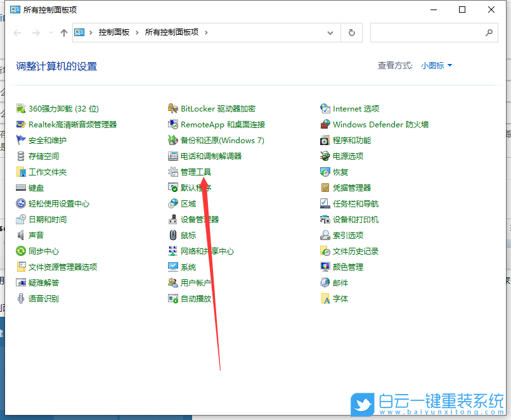Click the refresh button in address bar
The width and height of the screenshot is (511, 420).
point(353,32)
